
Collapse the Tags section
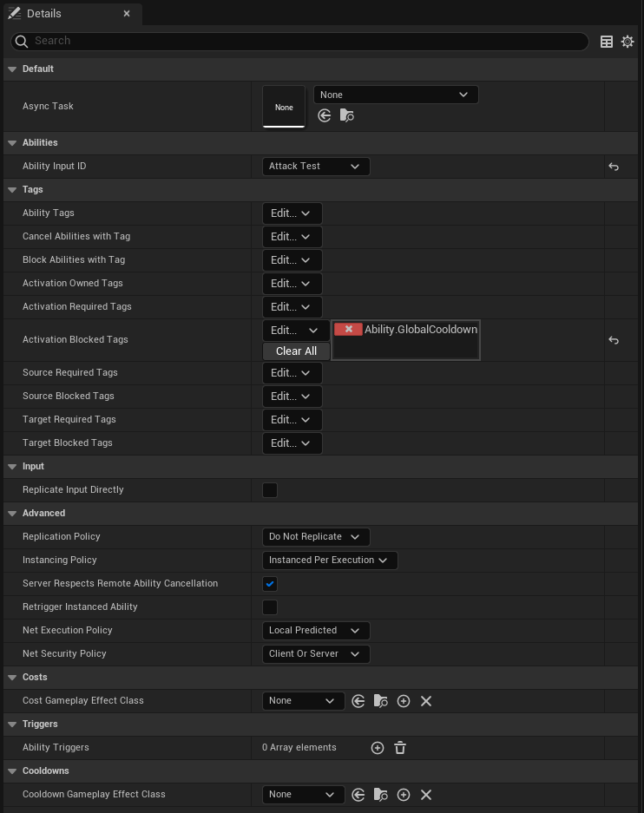[12, 190]
